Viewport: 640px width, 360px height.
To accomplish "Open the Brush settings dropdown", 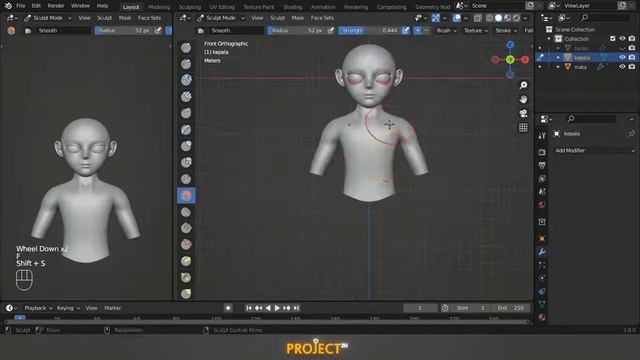I will 447,31.
